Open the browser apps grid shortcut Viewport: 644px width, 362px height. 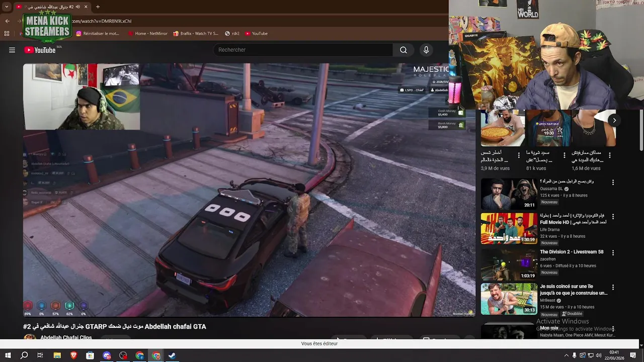[7, 34]
